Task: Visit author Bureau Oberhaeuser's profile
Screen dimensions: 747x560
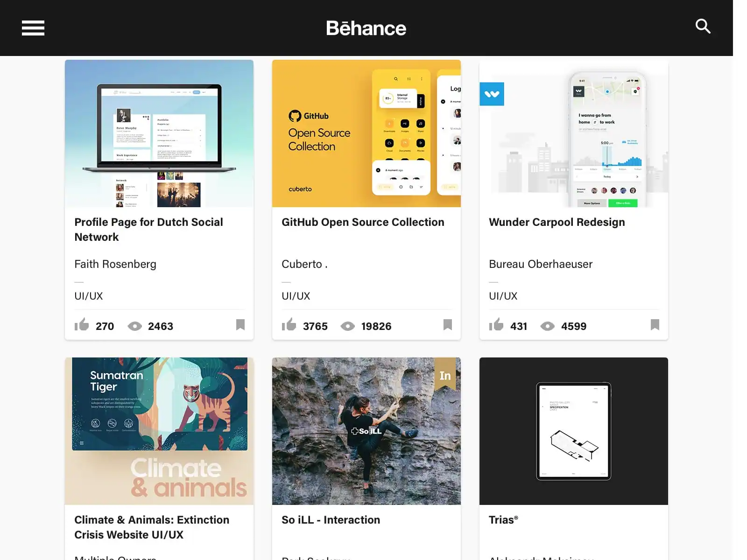Action: pos(541,264)
